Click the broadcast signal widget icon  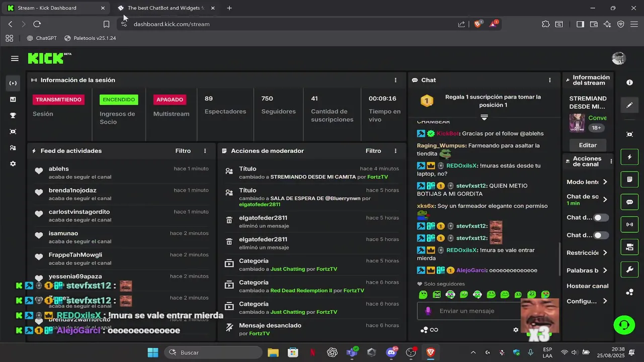(x=629, y=225)
